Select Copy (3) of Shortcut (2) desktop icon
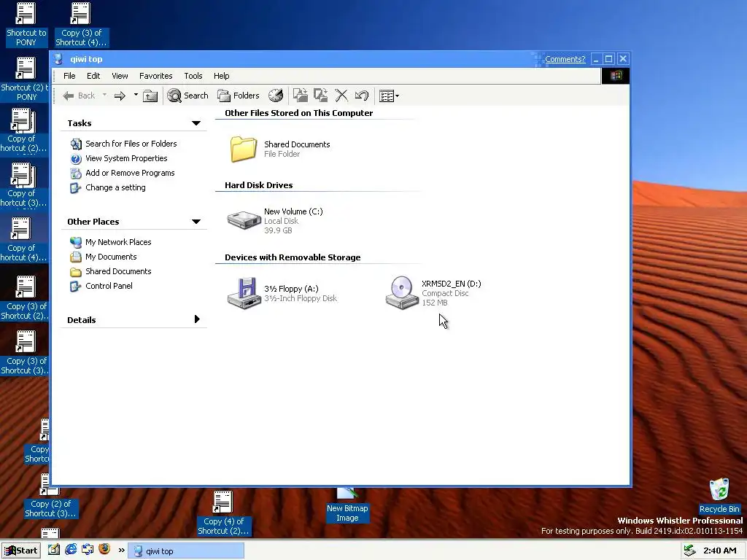747x560 pixels. [x=25, y=297]
